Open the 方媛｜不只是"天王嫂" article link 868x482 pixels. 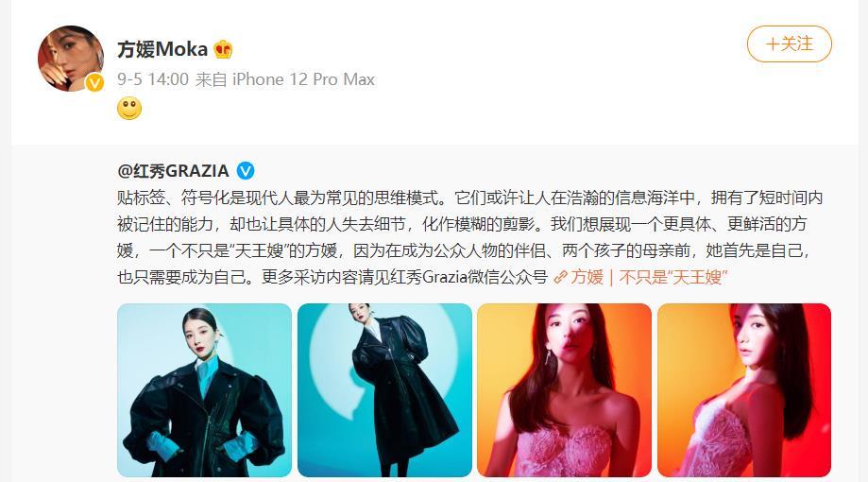tap(649, 277)
